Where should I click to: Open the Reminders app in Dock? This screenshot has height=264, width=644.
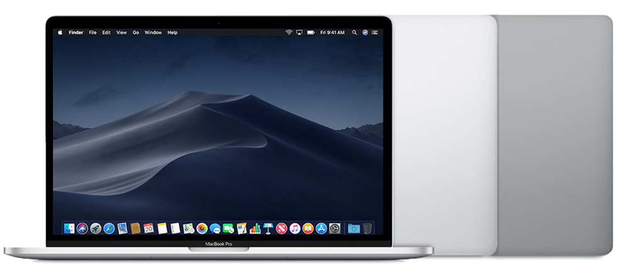[x=175, y=228]
